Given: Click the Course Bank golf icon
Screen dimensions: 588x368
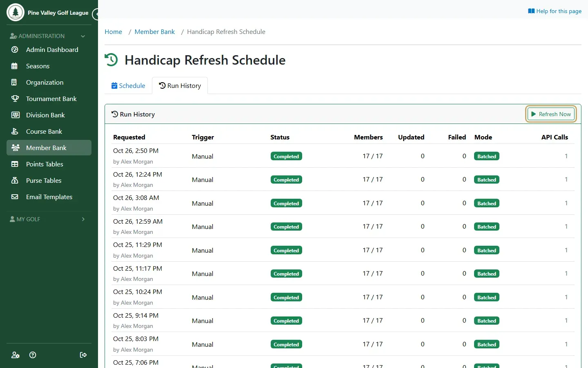Looking at the screenshot, I should 15,131.
